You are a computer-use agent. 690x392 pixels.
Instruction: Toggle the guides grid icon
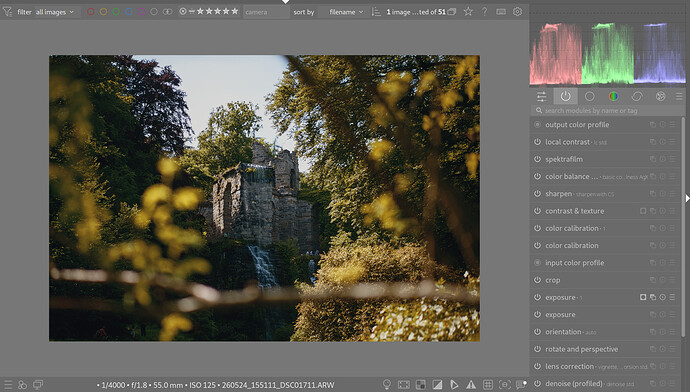pos(488,385)
